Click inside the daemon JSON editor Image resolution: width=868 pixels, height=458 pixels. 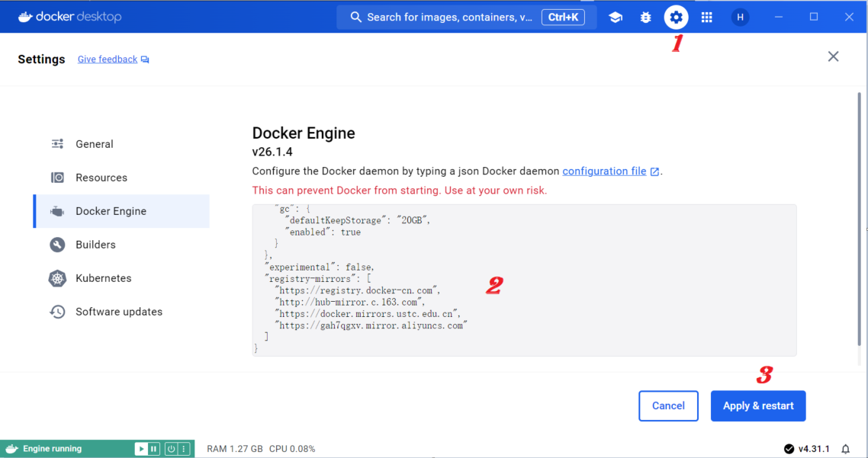[x=524, y=280]
